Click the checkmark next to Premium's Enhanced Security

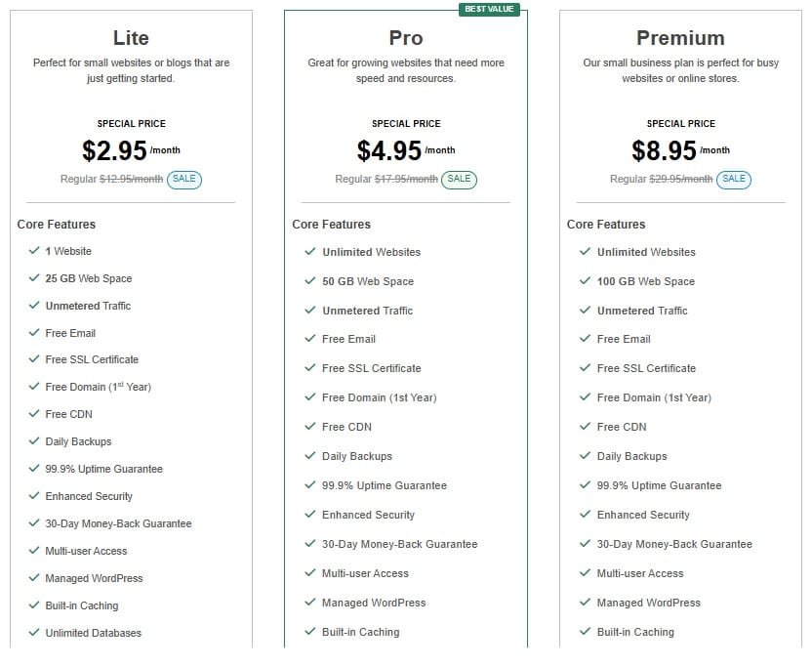coord(585,515)
